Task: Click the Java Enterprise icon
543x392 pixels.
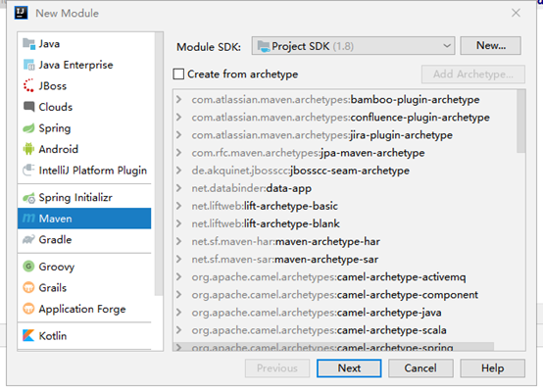Action: pyautogui.click(x=28, y=65)
